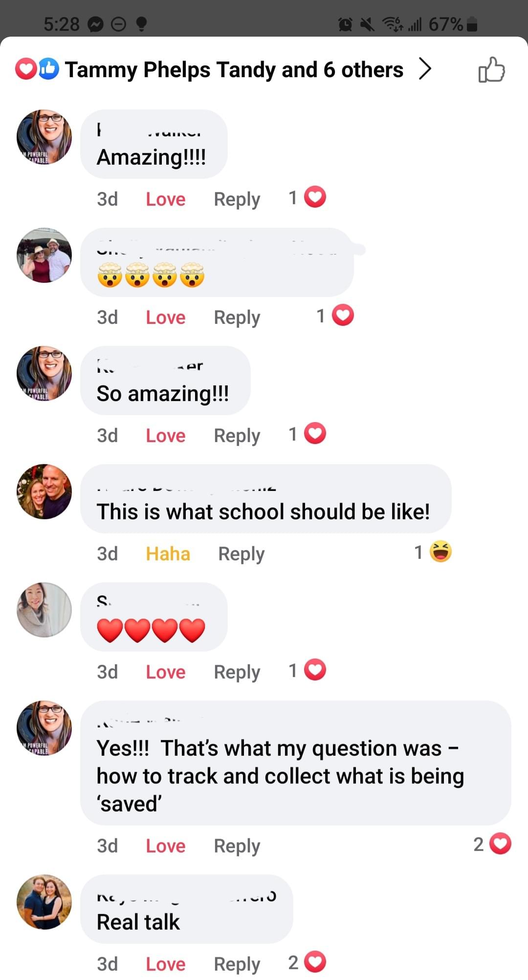
Task: Toggle Love on the 'Real talk' comment
Action: pyautogui.click(x=165, y=964)
